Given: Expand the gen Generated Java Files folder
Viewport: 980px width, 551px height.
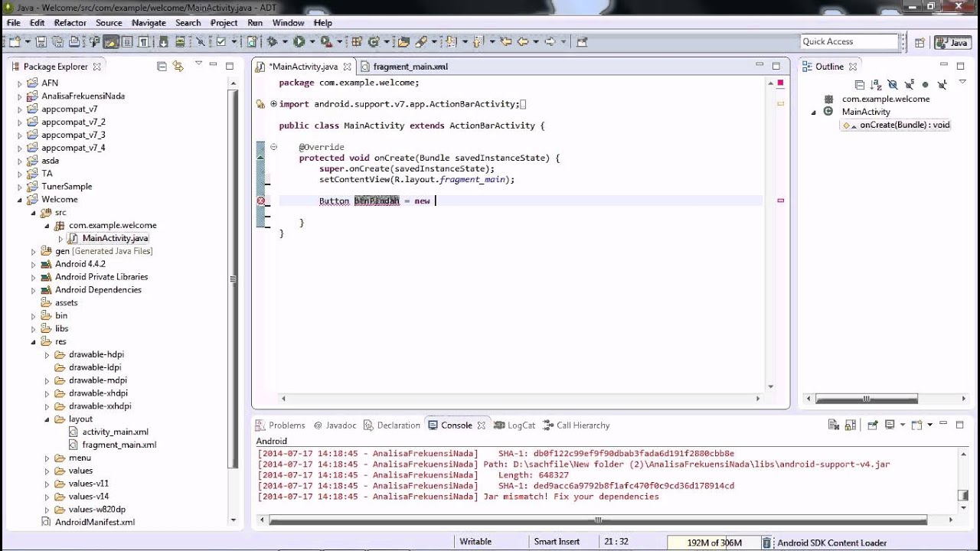Looking at the screenshot, I should (x=34, y=251).
